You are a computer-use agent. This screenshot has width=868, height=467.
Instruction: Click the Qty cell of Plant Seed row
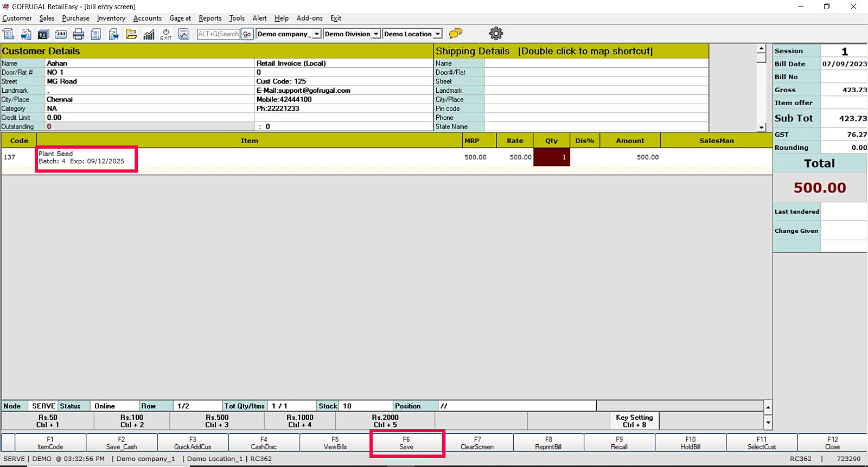(552, 157)
